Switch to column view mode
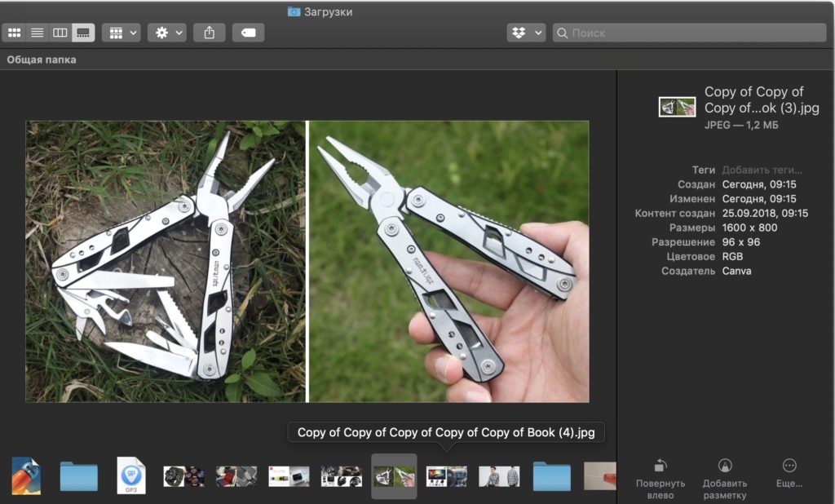The height and width of the screenshot is (504, 835). coord(60,33)
